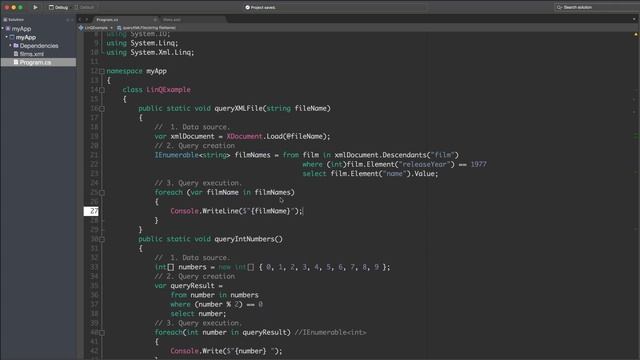The image size is (640, 360).
Task: Close the Program.cs tab
Action: click(x=155, y=20)
